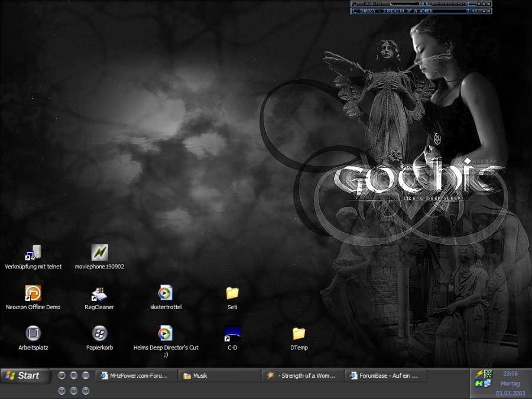
Task: Switch to ForumBase - Auf ein ... window
Action: (386, 376)
